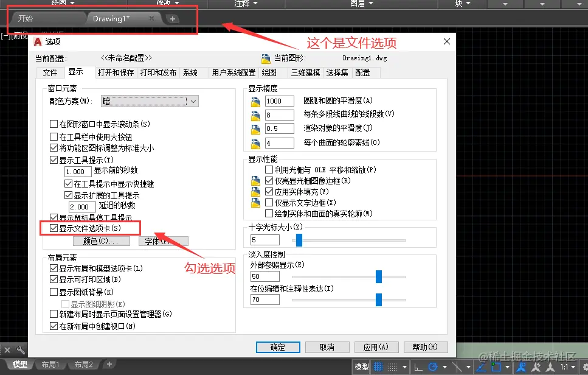Open polar tracking angle dropdown arrow

[x=444, y=367]
